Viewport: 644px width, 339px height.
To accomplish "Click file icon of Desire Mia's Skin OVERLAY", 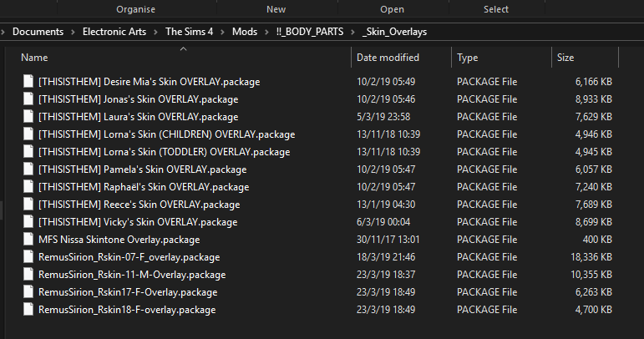I will (28, 81).
